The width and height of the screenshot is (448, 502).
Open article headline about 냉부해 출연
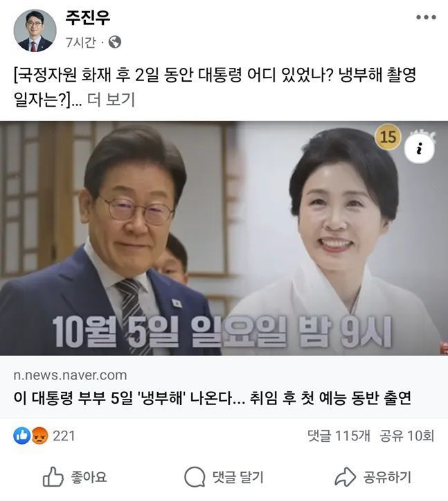point(212,398)
